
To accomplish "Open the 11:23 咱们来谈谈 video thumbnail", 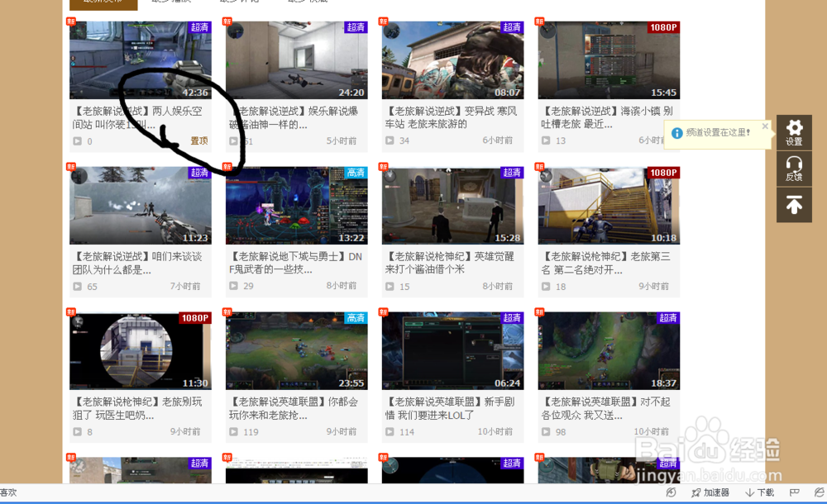I will [141, 206].
